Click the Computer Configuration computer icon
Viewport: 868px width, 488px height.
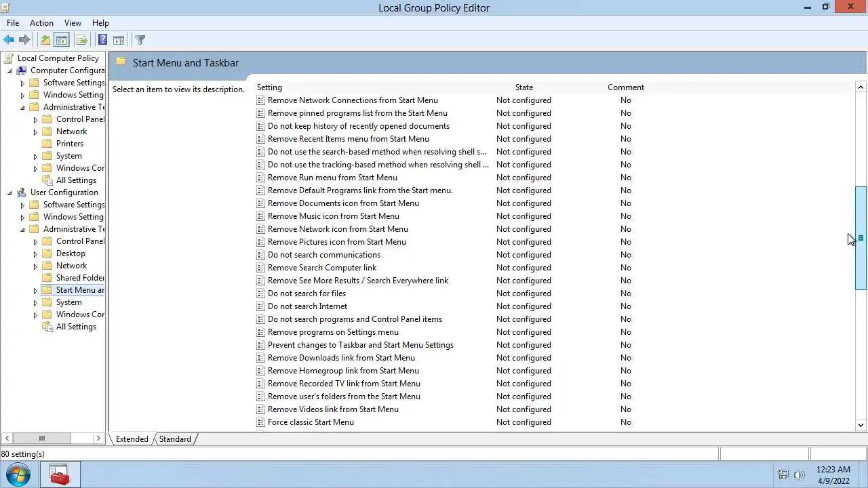[x=22, y=70]
